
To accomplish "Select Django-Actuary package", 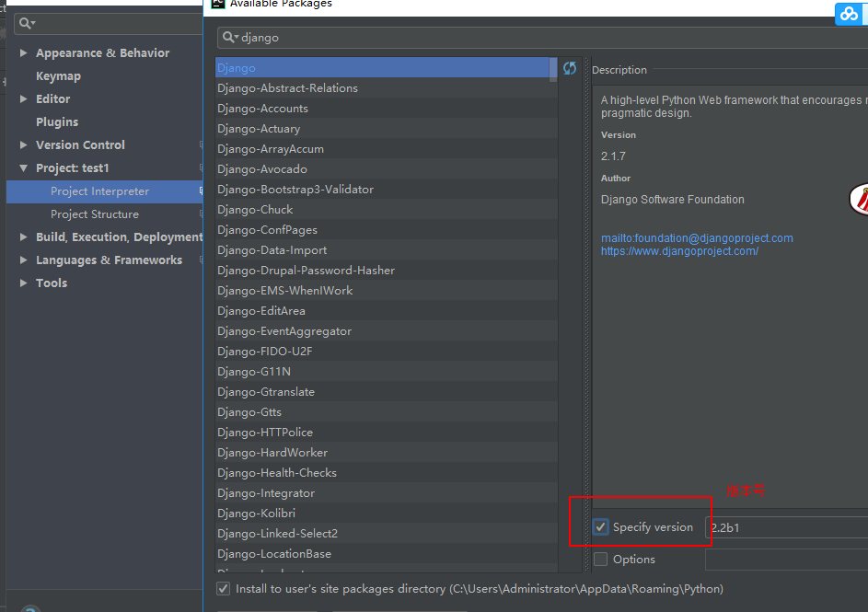I will pos(387,128).
